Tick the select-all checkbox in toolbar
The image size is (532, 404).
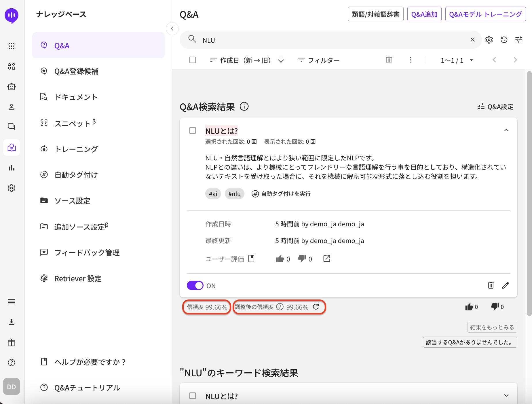(x=193, y=60)
